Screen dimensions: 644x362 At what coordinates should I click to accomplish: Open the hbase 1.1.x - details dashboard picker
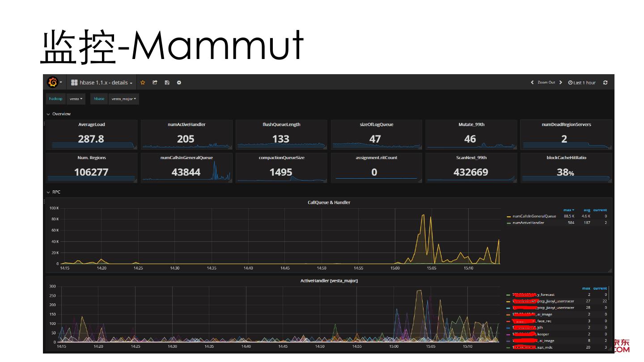point(102,83)
